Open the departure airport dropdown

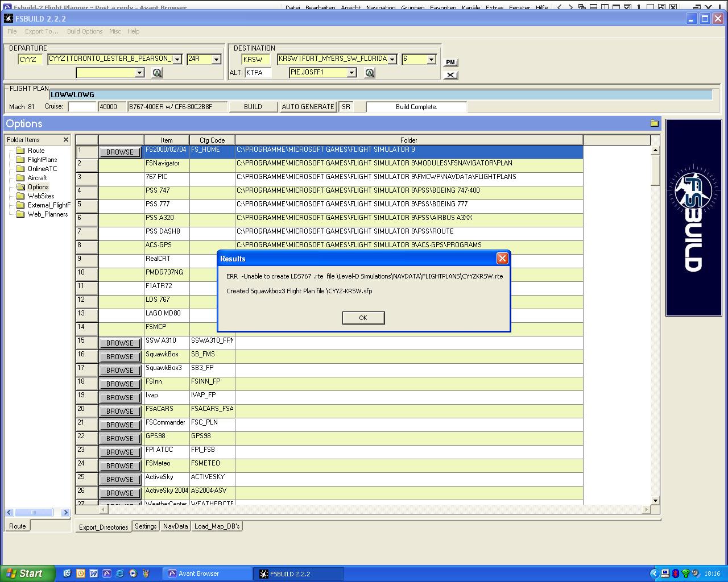click(x=177, y=59)
